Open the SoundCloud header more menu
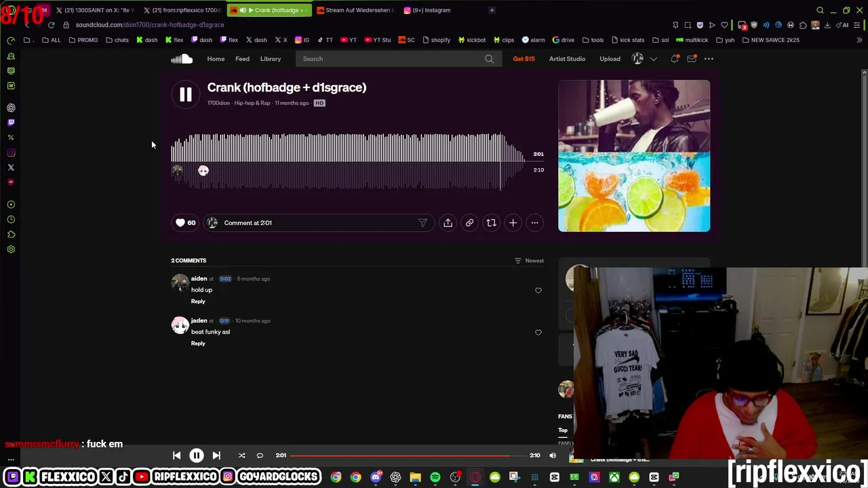The width and height of the screenshot is (868, 488). click(x=709, y=59)
